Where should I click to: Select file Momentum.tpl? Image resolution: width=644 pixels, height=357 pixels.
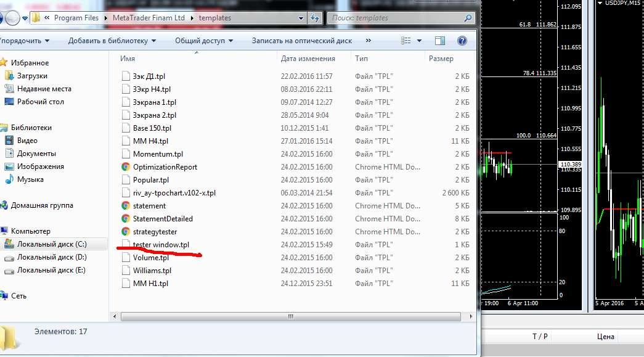tap(158, 154)
